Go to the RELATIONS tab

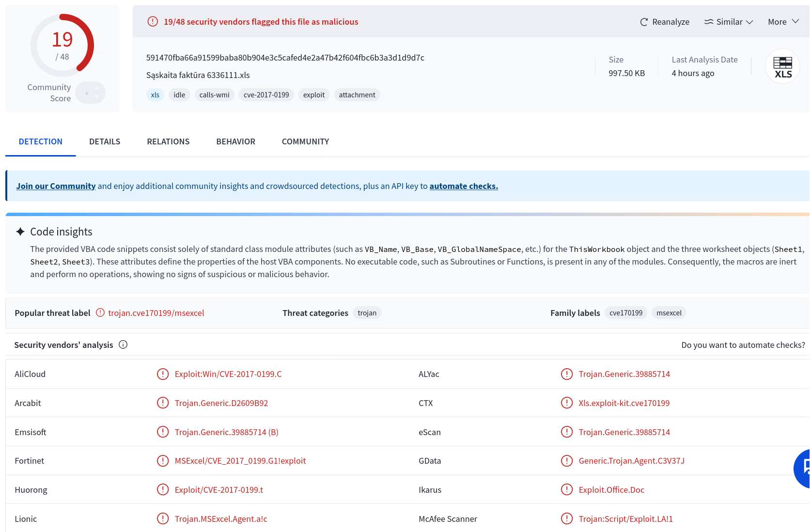(x=168, y=141)
